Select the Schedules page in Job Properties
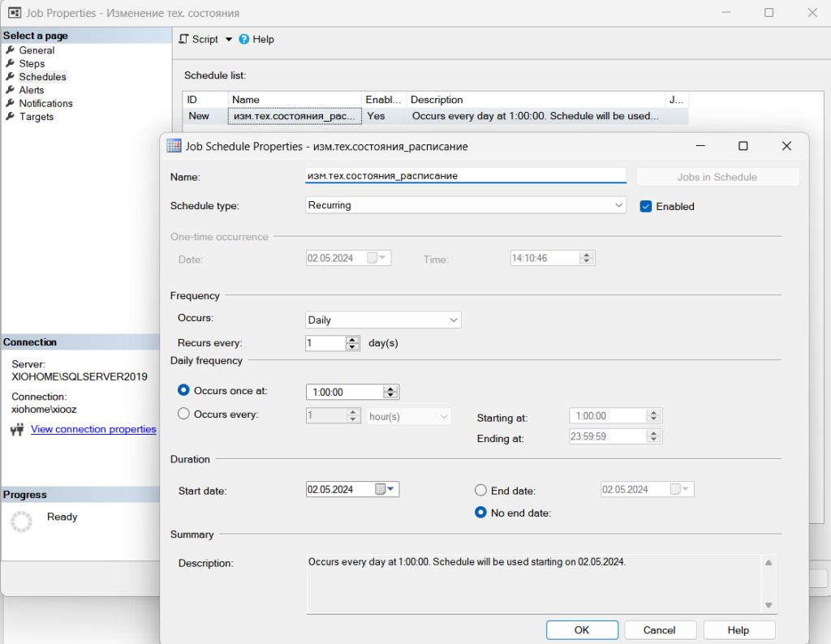Image resolution: width=831 pixels, height=644 pixels. point(42,77)
